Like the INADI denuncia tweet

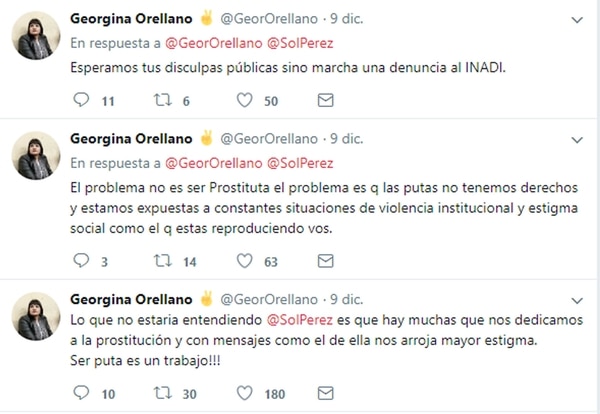(x=244, y=100)
